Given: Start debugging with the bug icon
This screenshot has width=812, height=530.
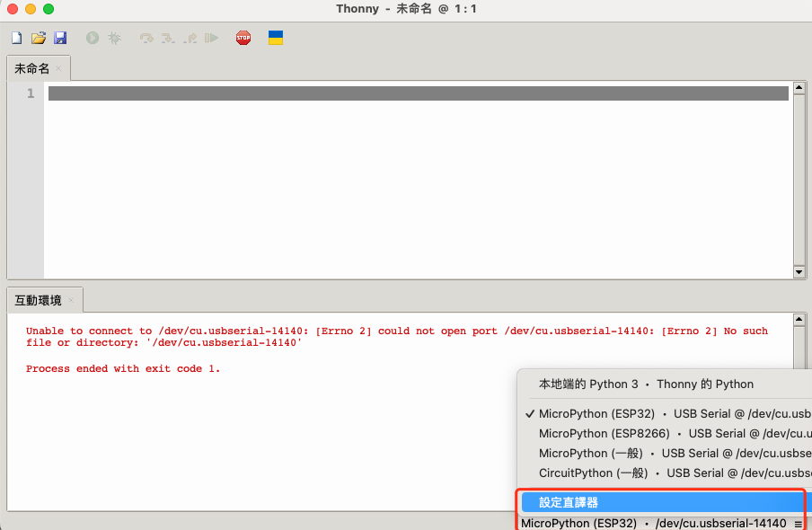Looking at the screenshot, I should [114, 38].
